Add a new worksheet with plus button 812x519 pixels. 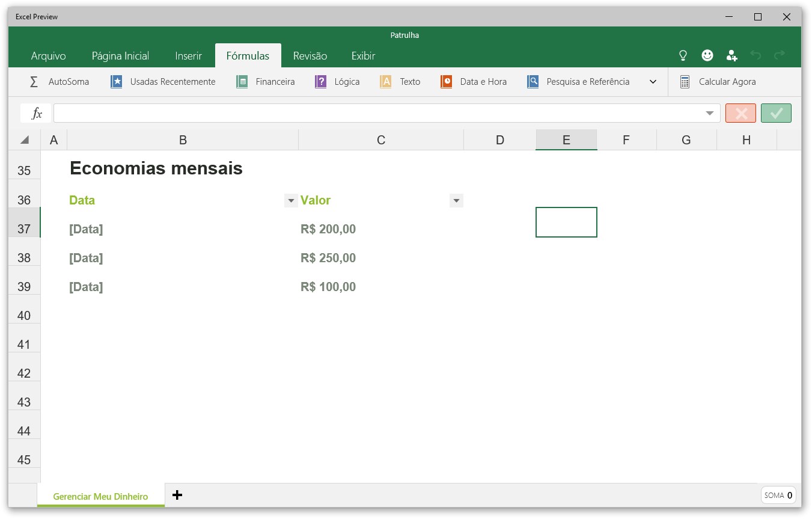pyautogui.click(x=177, y=495)
